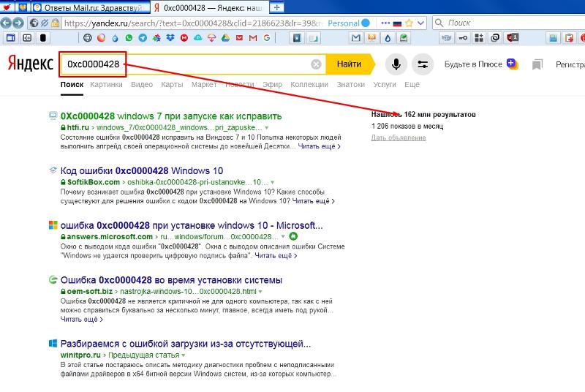Switch to Маркет tab
Viewport: 585px width, 392px height.
pos(204,84)
